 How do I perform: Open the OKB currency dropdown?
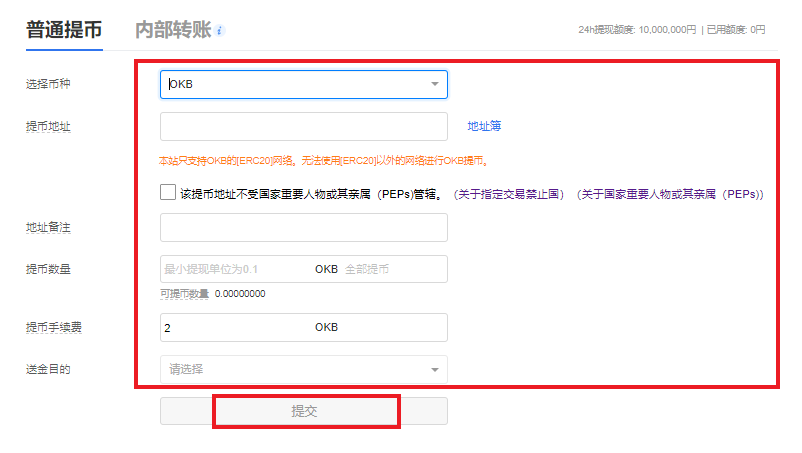[304, 84]
